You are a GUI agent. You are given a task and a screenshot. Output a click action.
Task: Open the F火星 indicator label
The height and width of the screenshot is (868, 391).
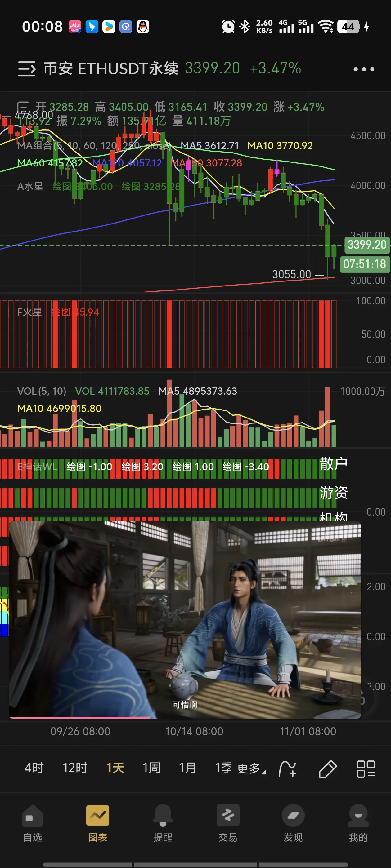click(29, 312)
